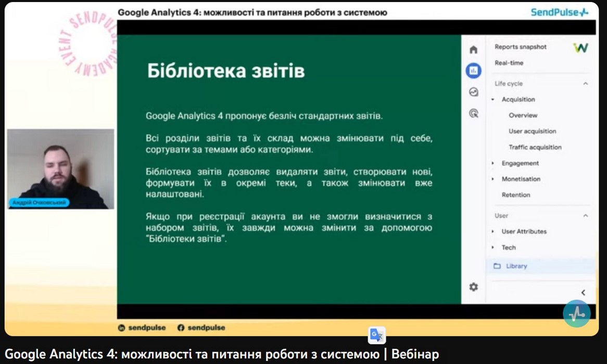This screenshot has height=364, width=607.
Task: Click the round pulse chat widget icon
Action: 576,314
